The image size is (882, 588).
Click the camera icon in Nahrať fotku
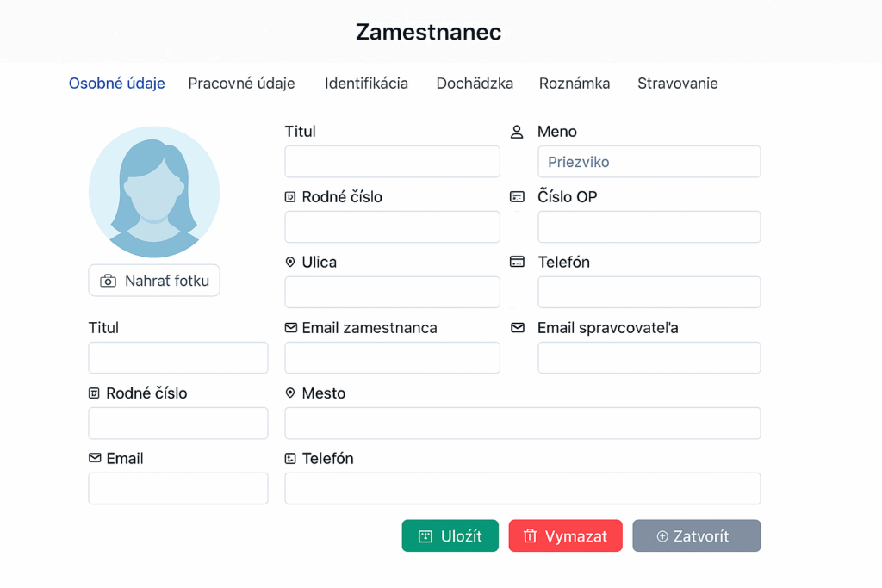point(109,281)
